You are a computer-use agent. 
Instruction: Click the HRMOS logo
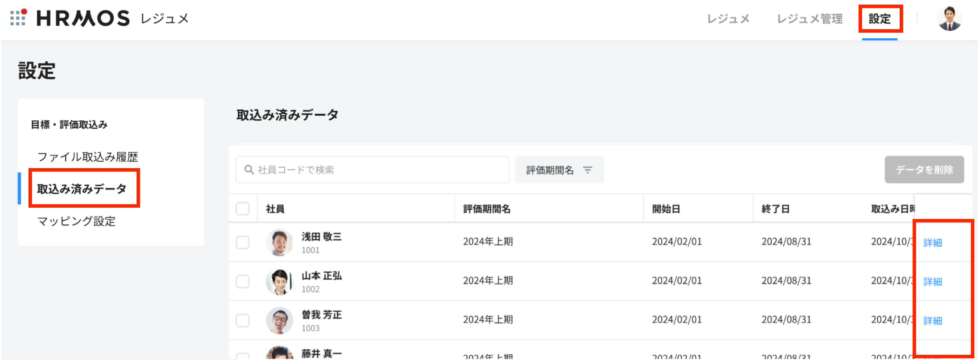[83, 18]
